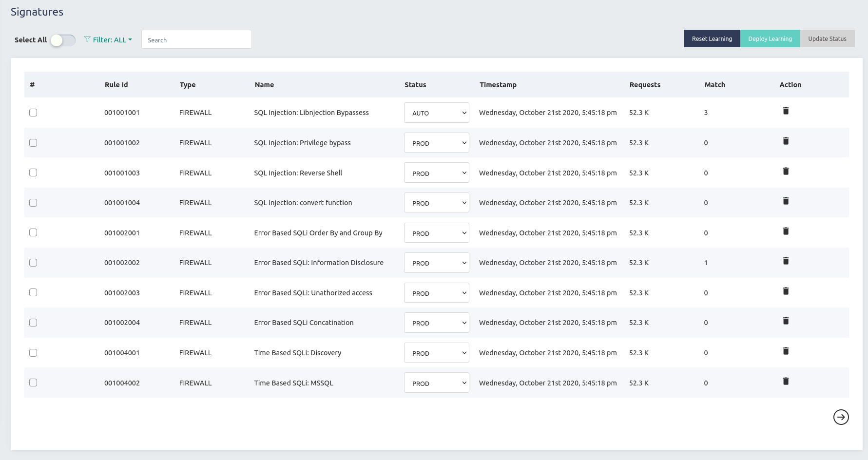Viewport: 868px width, 460px height.
Task: Tick the Reverse Shell row checkbox
Action: (x=33, y=172)
